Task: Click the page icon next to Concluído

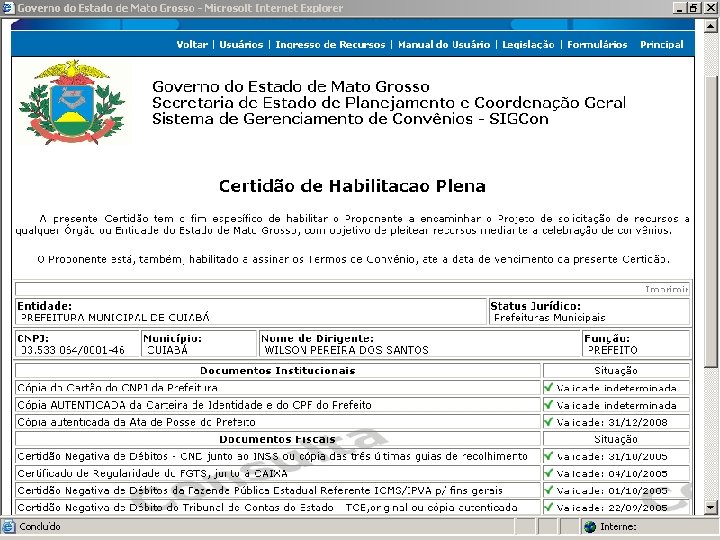Action: pos(8,526)
